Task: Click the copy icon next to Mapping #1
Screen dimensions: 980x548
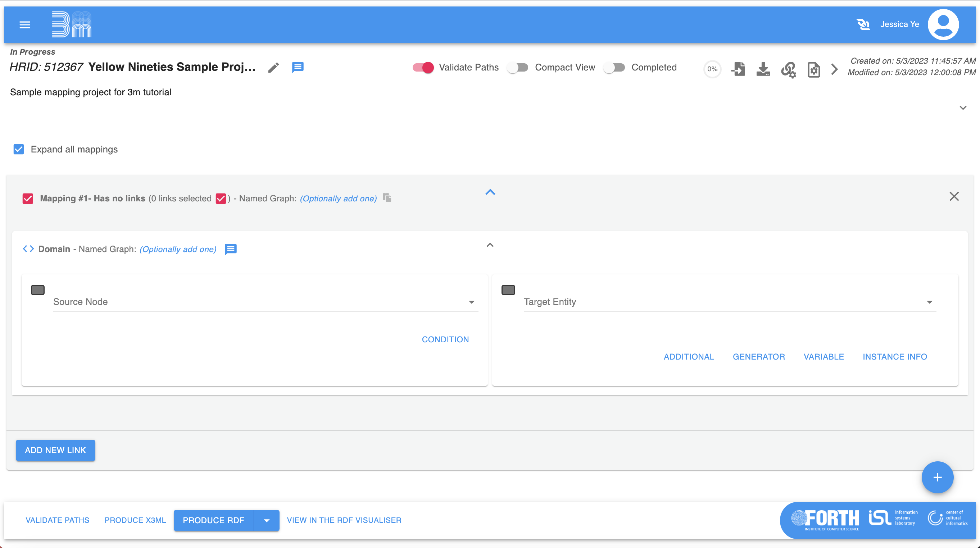Action: 387,197
